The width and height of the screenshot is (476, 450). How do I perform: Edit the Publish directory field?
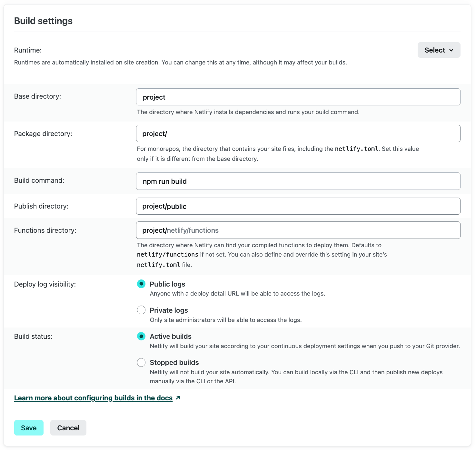pyautogui.click(x=298, y=206)
